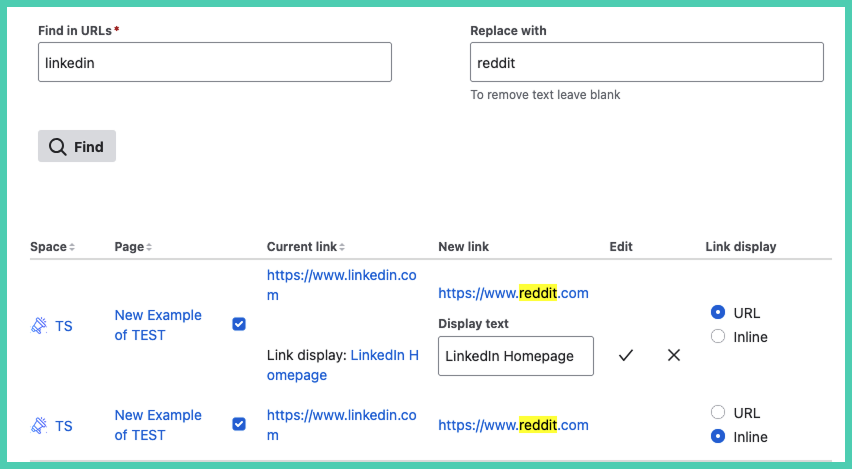Open first row new reddit.com link
This screenshot has width=852, height=469.
pyautogui.click(x=513, y=293)
